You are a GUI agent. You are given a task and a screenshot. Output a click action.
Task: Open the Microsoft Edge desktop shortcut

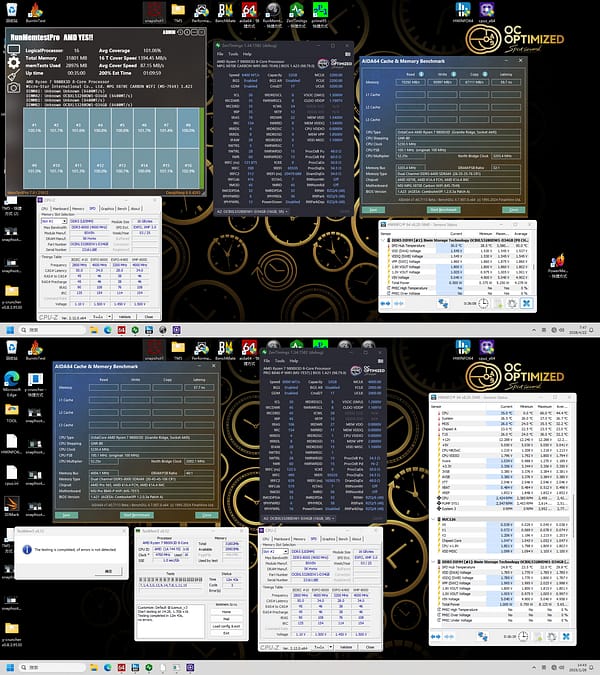(11, 380)
